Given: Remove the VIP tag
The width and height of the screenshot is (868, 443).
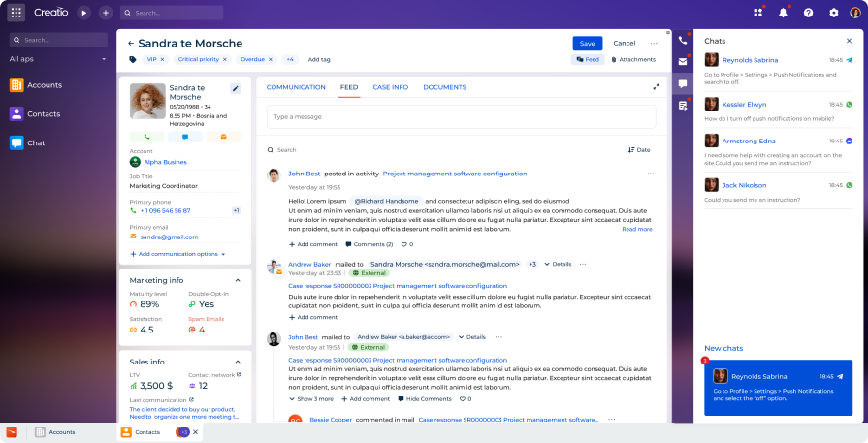Looking at the screenshot, I should (x=162, y=60).
